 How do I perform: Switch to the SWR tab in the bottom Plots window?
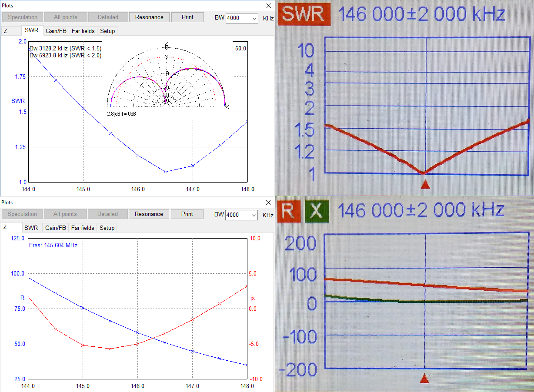click(x=31, y=228)
